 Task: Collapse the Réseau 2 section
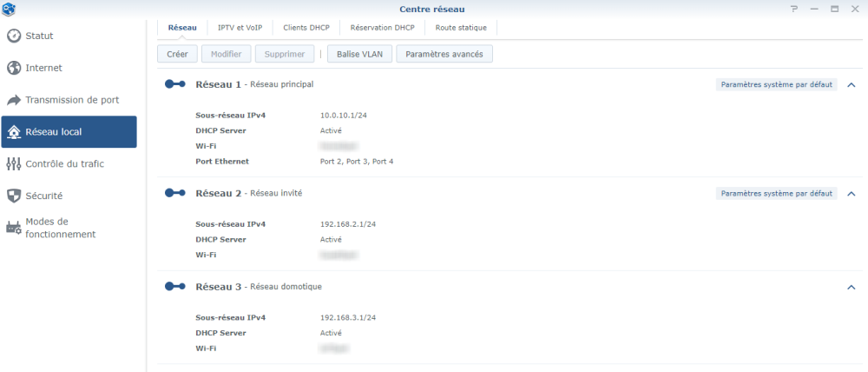click(852, 194)
